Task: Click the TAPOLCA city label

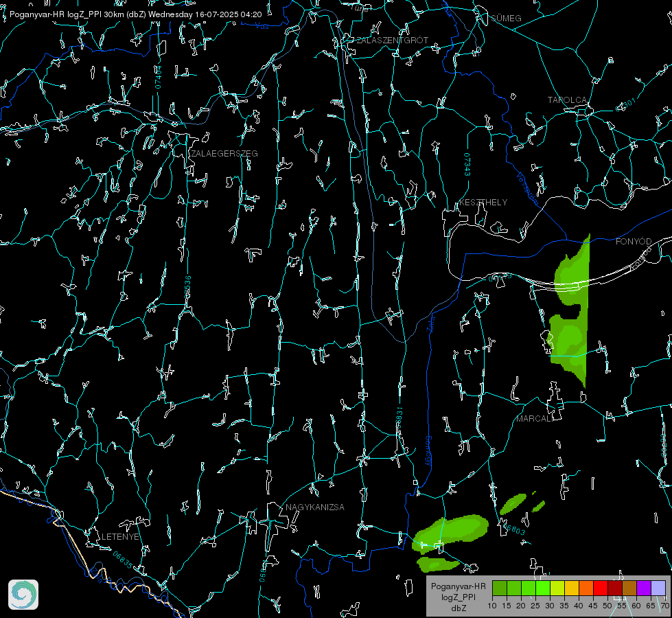Action: 568,100
